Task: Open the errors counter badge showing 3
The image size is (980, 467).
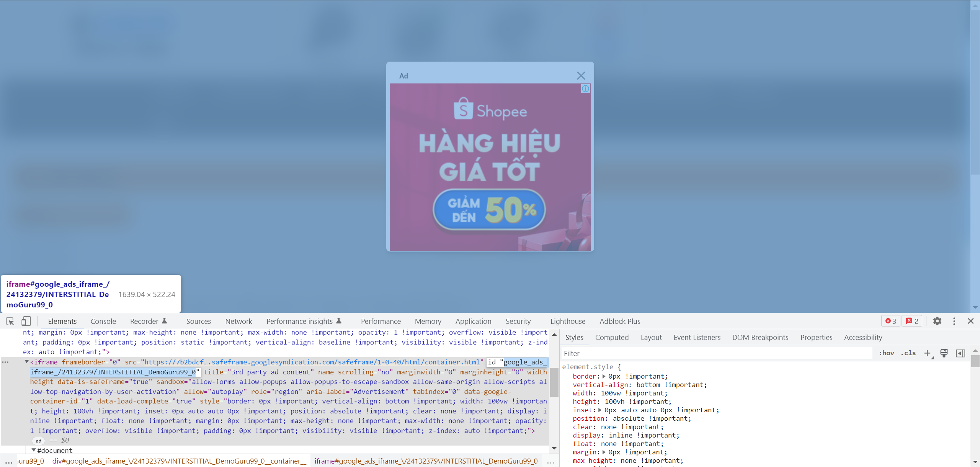Action: tap(891, 321)
